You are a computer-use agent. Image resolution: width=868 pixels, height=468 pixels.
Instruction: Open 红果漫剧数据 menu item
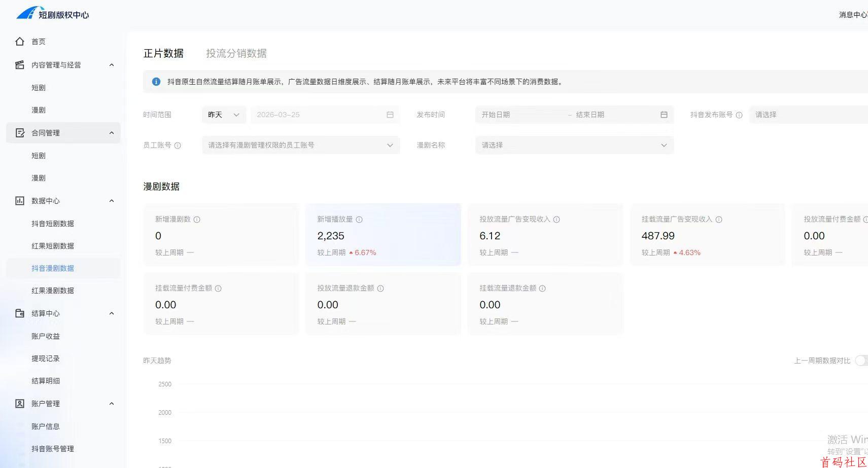click(53, 291)
